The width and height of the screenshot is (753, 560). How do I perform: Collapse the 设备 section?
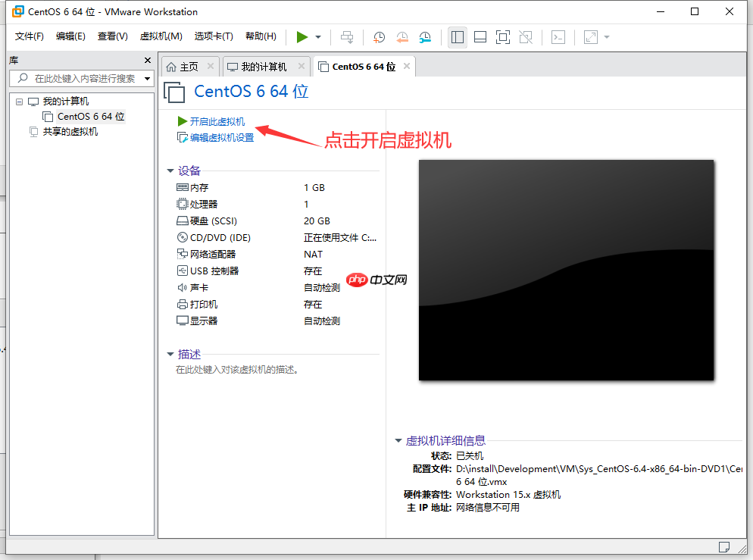[x=170, y=171]
